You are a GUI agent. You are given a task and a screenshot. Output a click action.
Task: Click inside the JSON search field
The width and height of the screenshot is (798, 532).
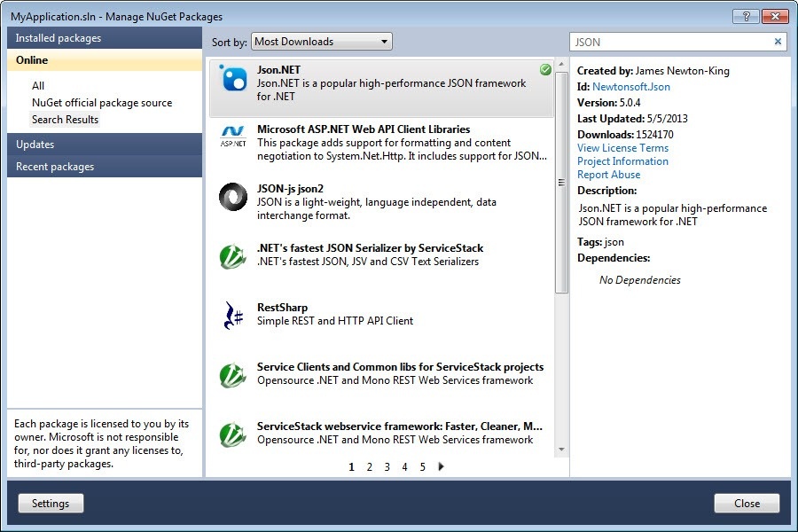click(x=669, y=42)
